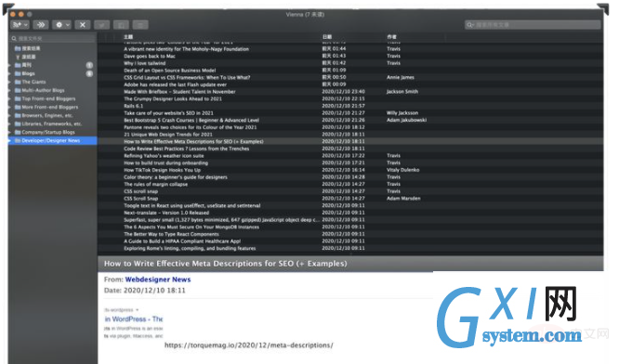Click the folder icon beside Top Front-end Bloggers
The image size is (619, 364).
[18, 98]
